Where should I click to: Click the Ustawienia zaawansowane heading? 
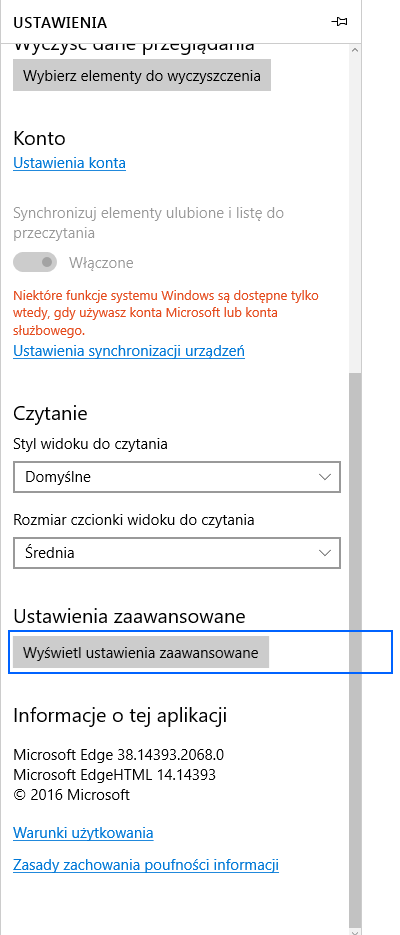click(x=129, y=616)
